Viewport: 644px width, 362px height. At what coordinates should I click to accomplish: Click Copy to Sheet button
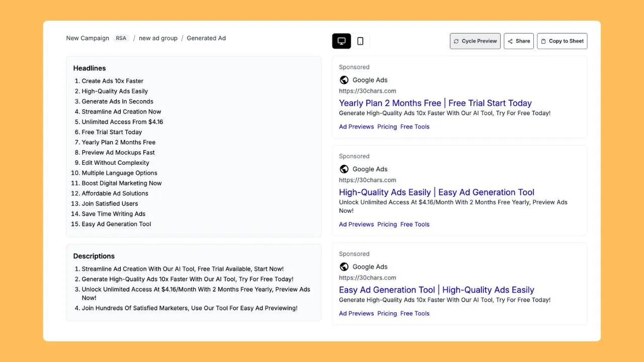coord(562,41)
